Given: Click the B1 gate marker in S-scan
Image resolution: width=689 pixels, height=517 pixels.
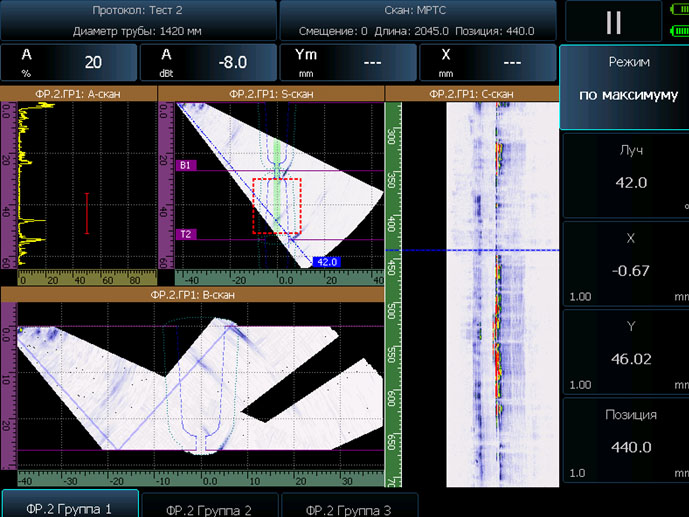Looking at the screenshot, I should 186,165.
